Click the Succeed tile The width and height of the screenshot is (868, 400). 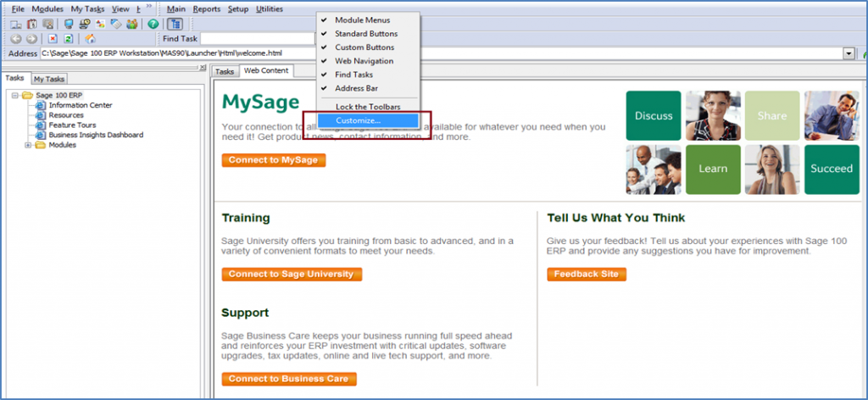coord(832,169)
